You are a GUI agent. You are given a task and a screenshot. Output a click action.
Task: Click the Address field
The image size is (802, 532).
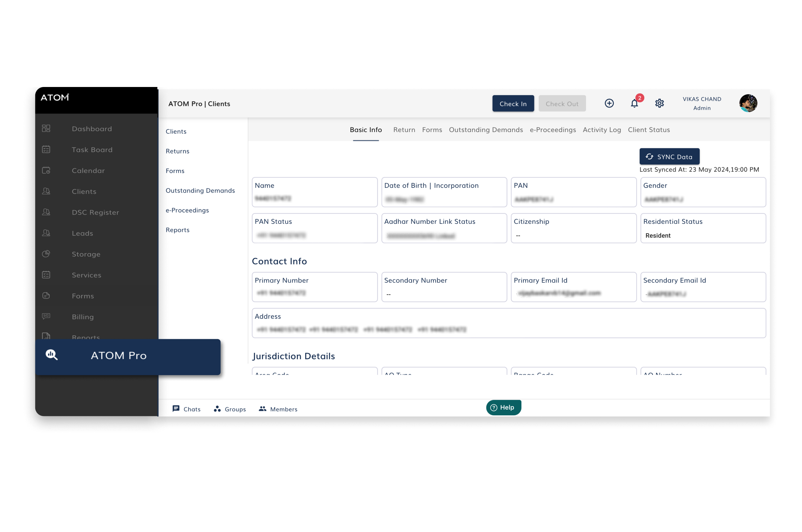point(509,323)
